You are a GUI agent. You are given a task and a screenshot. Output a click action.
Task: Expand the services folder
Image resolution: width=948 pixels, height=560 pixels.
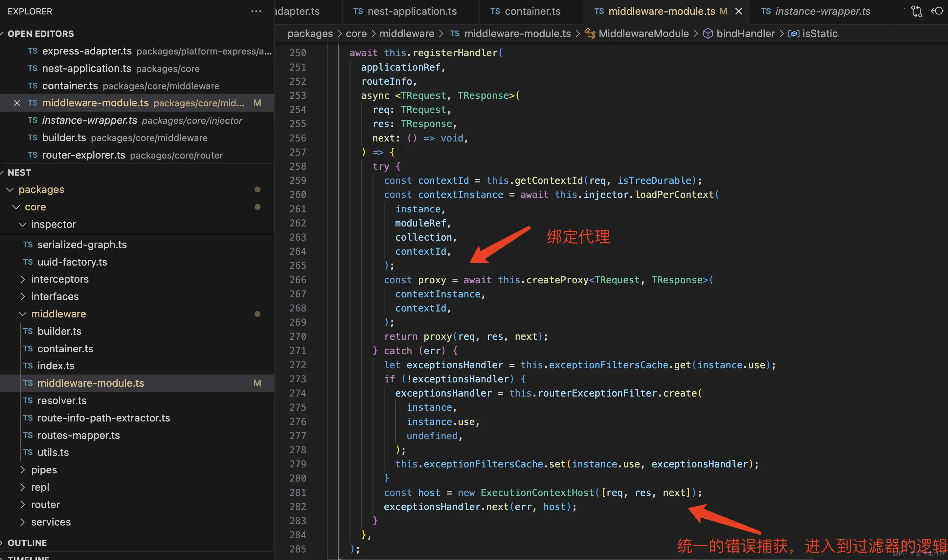[x=23, y=522]
